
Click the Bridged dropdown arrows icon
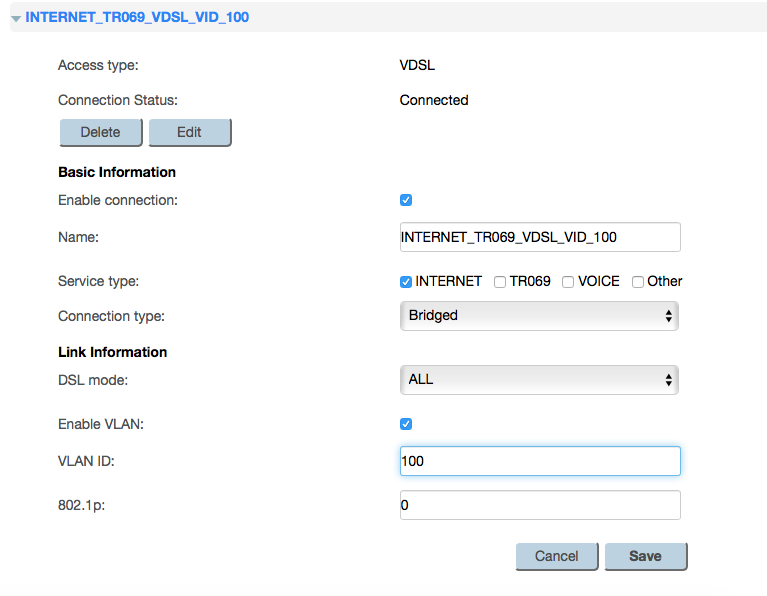669,316
